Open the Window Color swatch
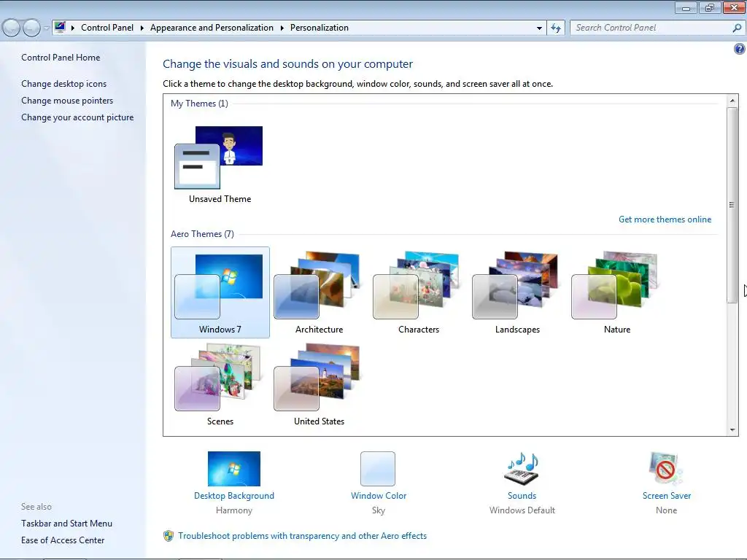 (x=378, y=469)
